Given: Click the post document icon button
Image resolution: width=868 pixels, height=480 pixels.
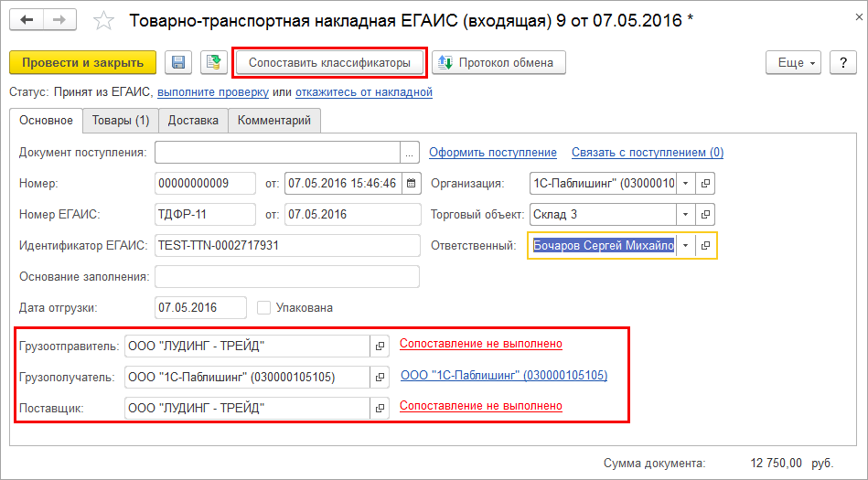Looking at the screenshot, I should click(x=214, y=62).
